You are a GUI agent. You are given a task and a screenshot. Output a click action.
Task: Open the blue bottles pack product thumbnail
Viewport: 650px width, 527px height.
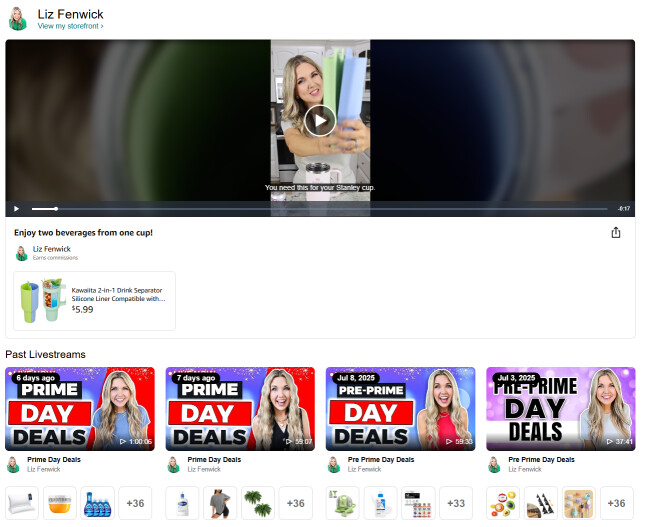click(x=97, y=503)
